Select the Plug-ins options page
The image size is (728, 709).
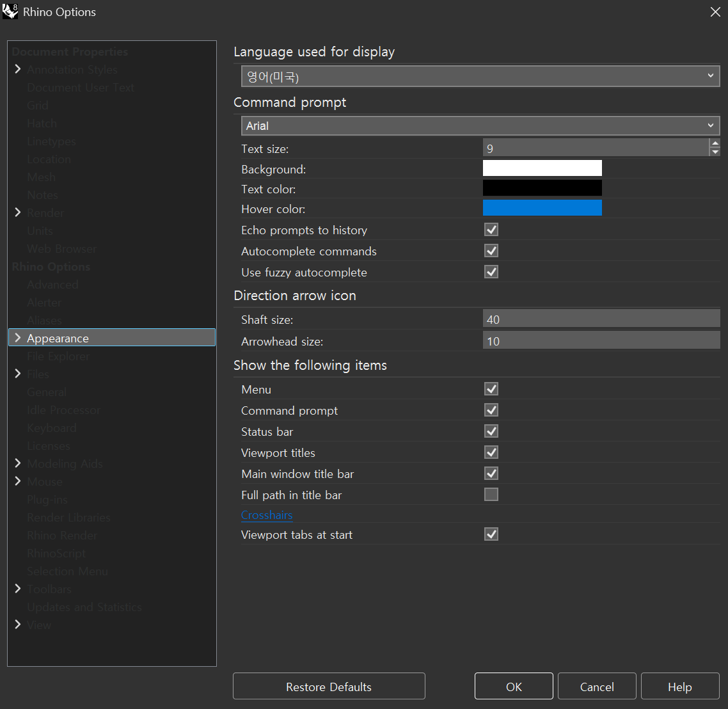tap(47, 500)
